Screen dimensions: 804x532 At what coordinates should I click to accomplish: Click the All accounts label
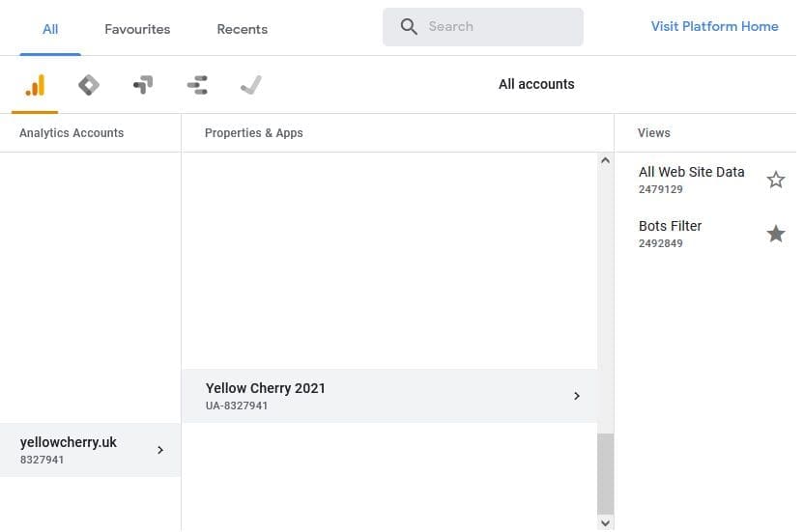click(x=536, y=84)
